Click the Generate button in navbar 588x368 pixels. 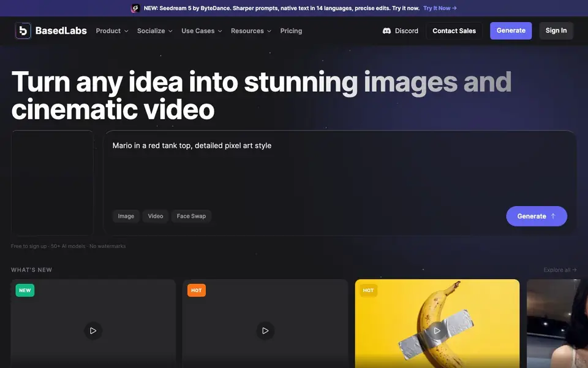pyautogui.click(x=511, y=31)
